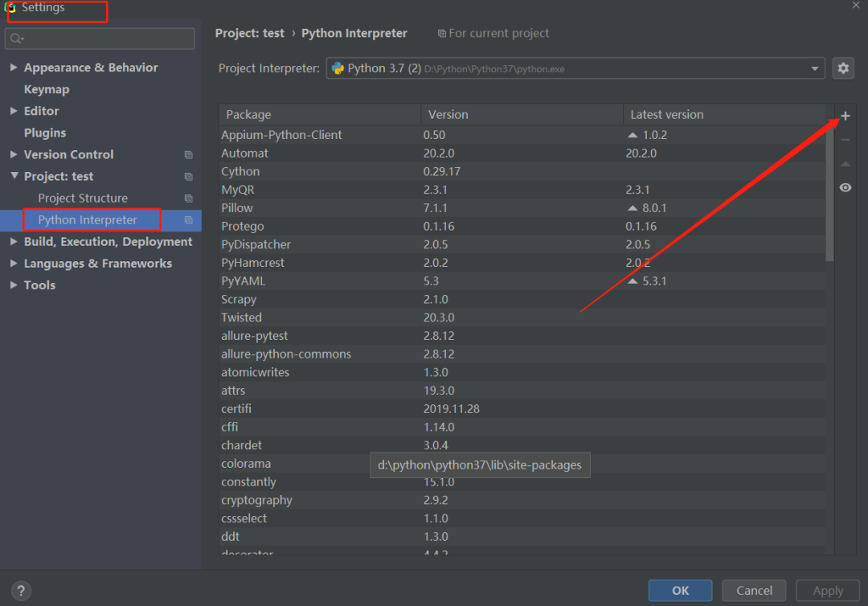Viewport: 868px width, 606px height.
Task: Click version 2019.11.28 cell
Action: click(x=451, y=409)
